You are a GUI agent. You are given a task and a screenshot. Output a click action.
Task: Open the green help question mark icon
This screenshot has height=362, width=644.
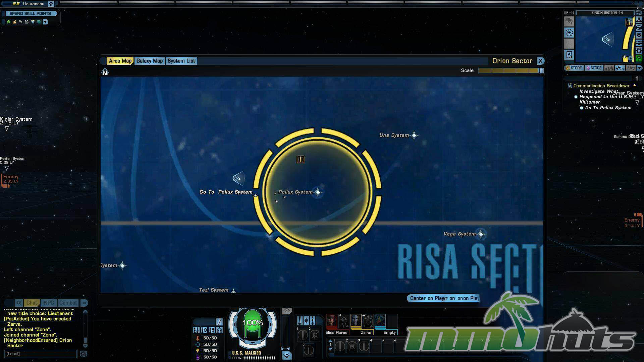[x=639, y=59]
